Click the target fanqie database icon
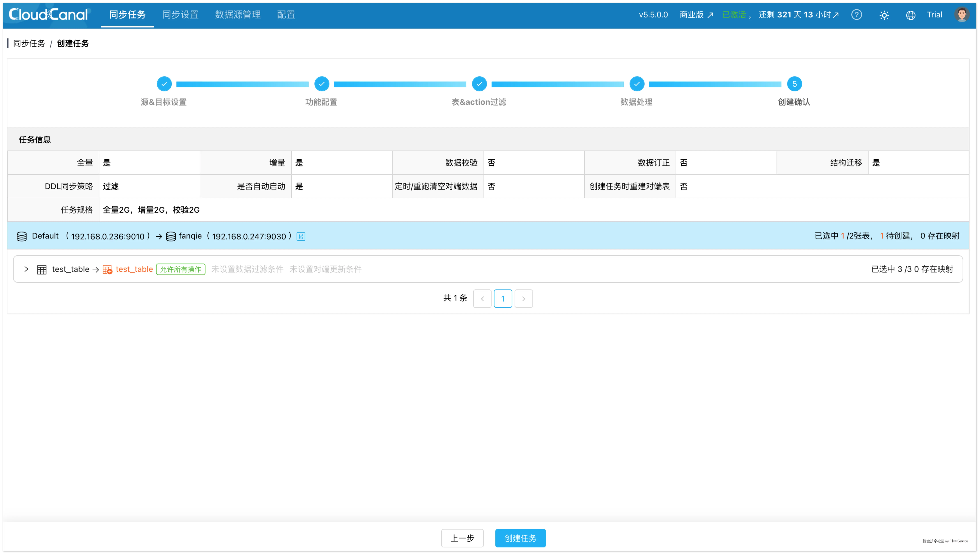This screenshot has height=555, width=980. click(x=171, y=236)
